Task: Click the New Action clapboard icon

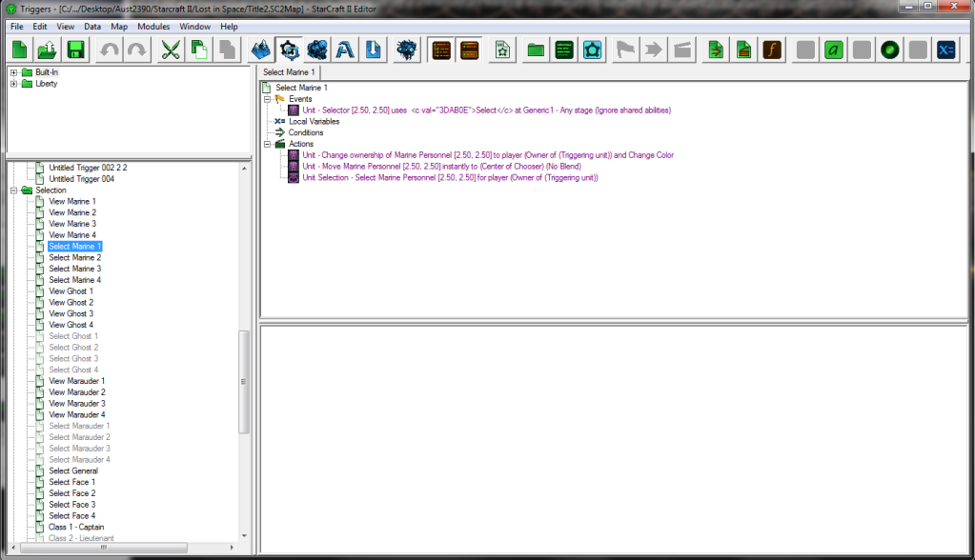Action: pyautogui.click(x=682, y=50)
